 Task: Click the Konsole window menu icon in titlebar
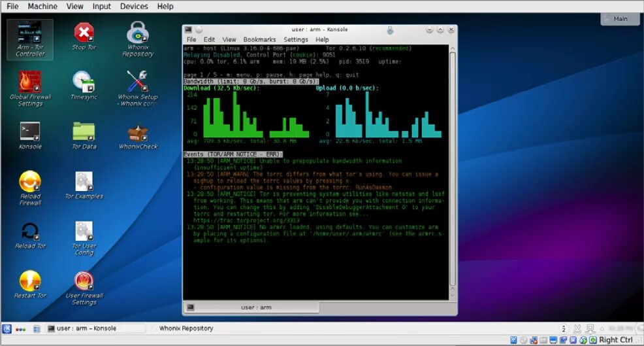click(x=188, y=29)
